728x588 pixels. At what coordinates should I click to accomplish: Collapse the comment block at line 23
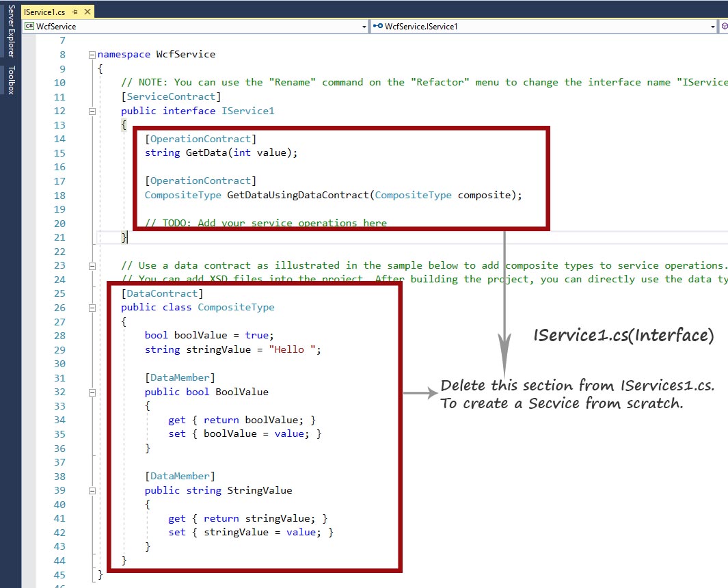[92, 266]
